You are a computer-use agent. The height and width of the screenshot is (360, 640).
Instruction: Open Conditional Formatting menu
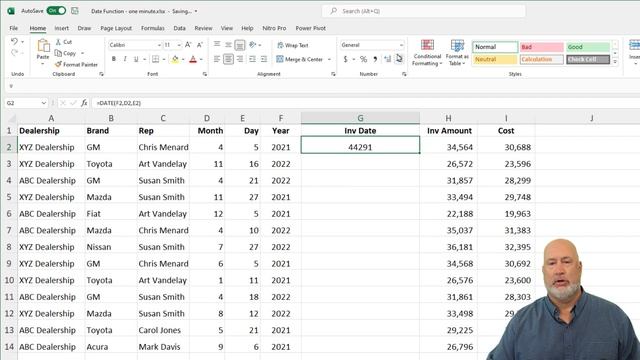pyautogui.click(x=427, y=53)
